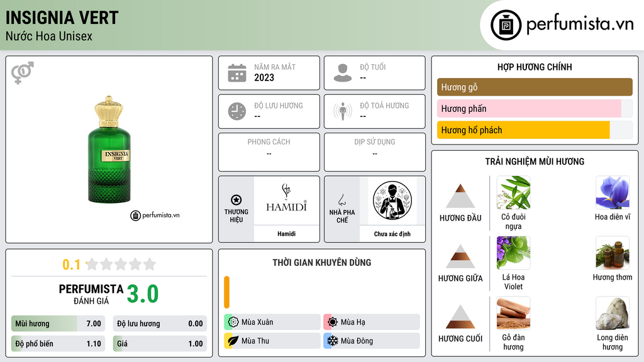Click the calendar icon beside Năm ra mắt
Screen dimensions: 644x362
tap(237, 73)
